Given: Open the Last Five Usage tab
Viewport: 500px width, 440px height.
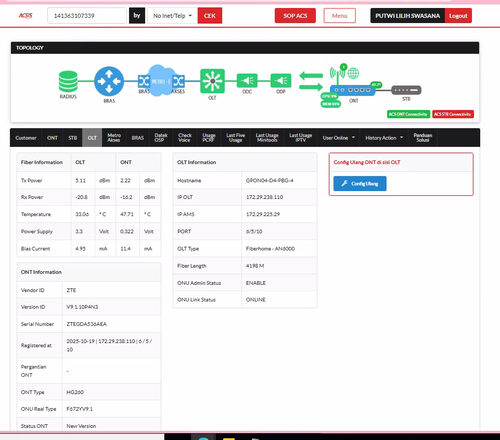Looking at the screenshot, I should pyautogui.click(x=236, y=138).
